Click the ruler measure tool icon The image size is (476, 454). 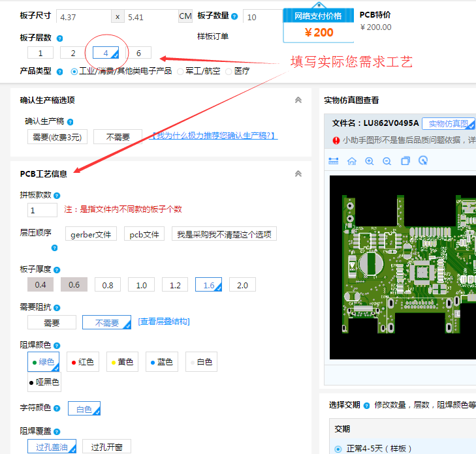click(334, 161)
